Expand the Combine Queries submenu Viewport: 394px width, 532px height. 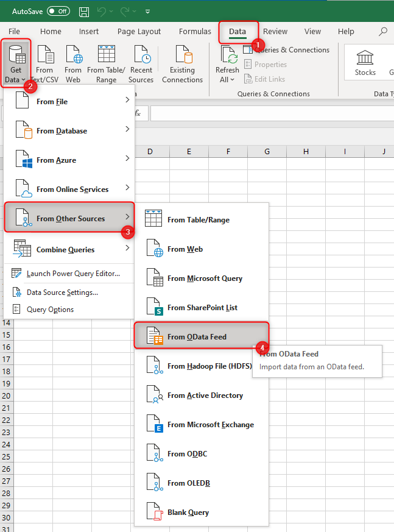point(69,249)
